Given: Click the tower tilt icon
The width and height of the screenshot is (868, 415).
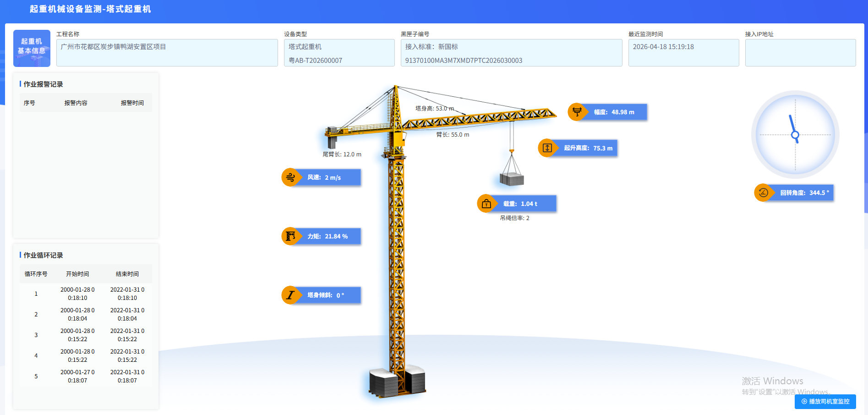Looking at the screenshot, I should [x=290, y=295].
